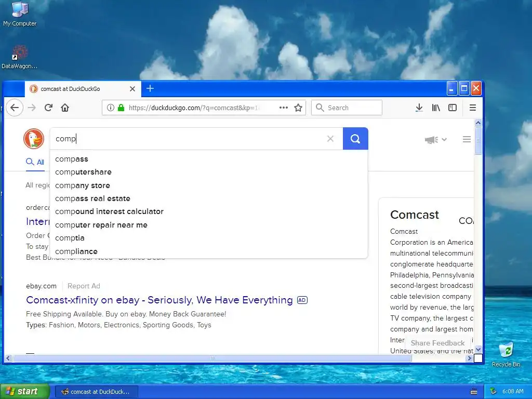The image size is (532, 399).
Task: Click the Comcast info box heading
Action: 414,215
